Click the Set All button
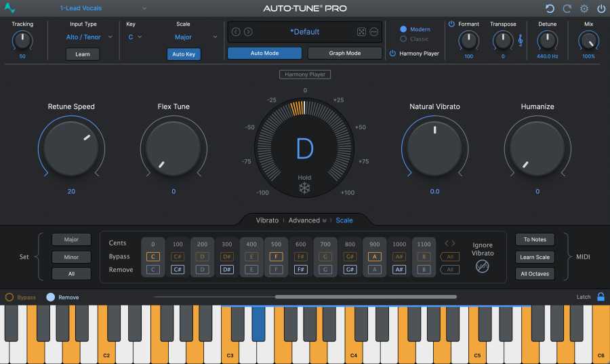The height and width of the screenshot is (364, 610). (71, 274)
